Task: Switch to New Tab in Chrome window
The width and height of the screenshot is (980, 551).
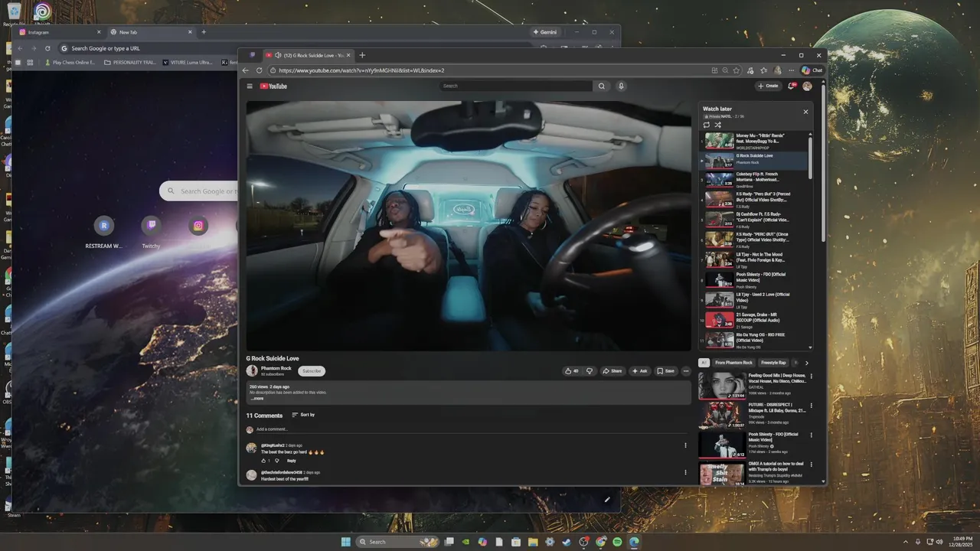Action: 151,32
